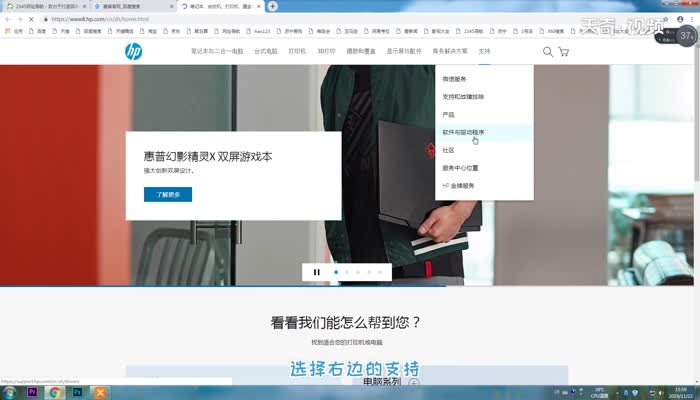Close the 百度搜索 tab

pos(172,6)
